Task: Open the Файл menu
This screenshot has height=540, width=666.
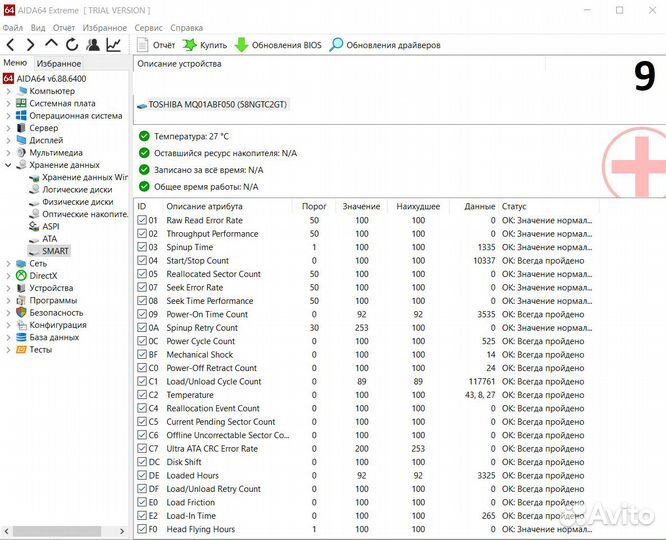Action: [13, 28]
